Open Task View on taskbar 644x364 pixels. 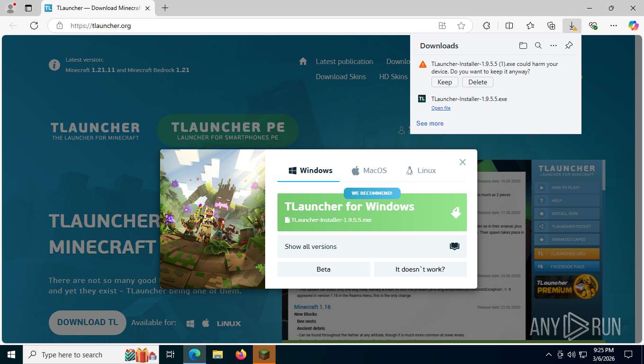(x=170, y=355)
